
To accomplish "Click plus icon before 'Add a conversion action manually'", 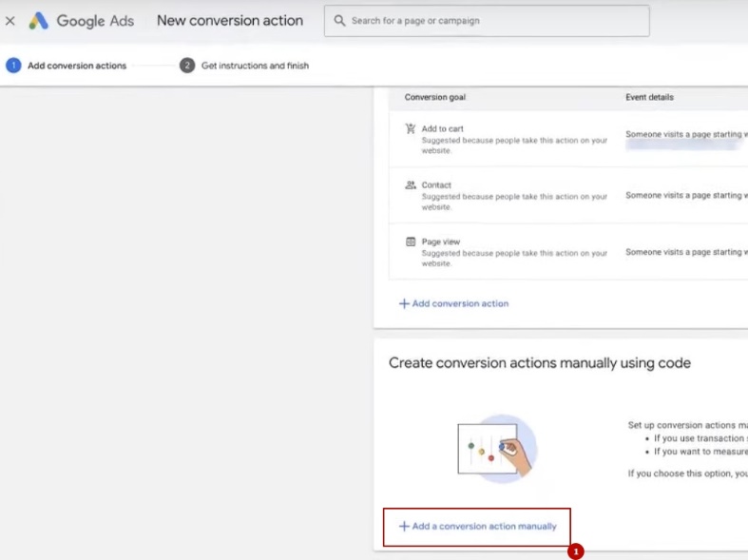I will click(x=404, y=527).
